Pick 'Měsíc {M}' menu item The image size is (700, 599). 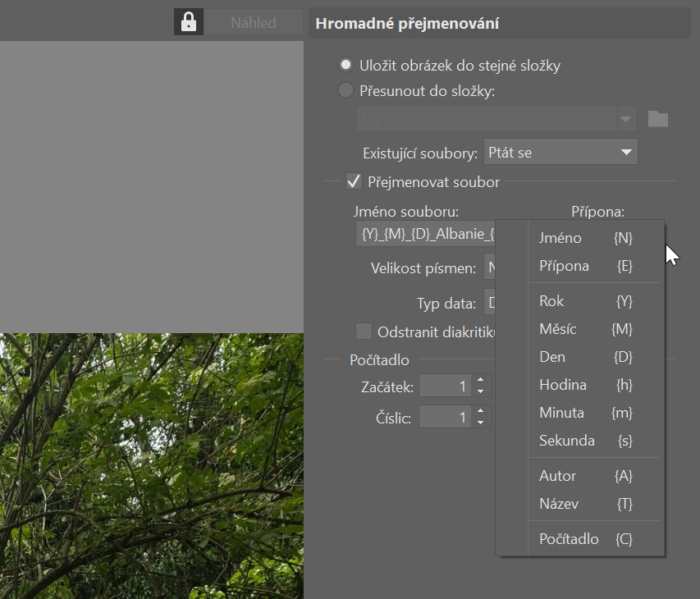tap(584, 329)
